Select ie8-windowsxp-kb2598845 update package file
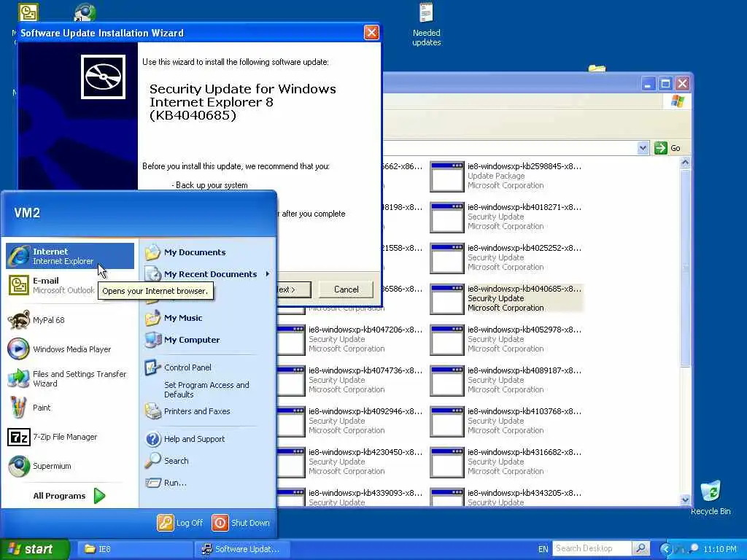Viewport: 747px width, 560px height. click(506, 176)
